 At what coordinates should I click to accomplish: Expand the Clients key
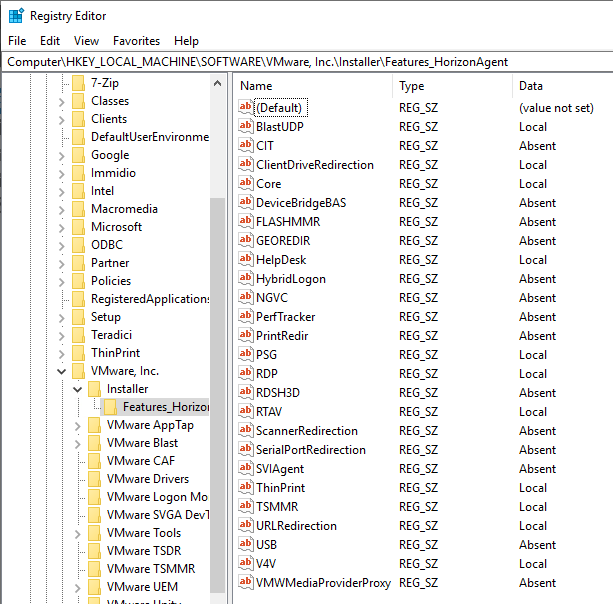[61, 120]
